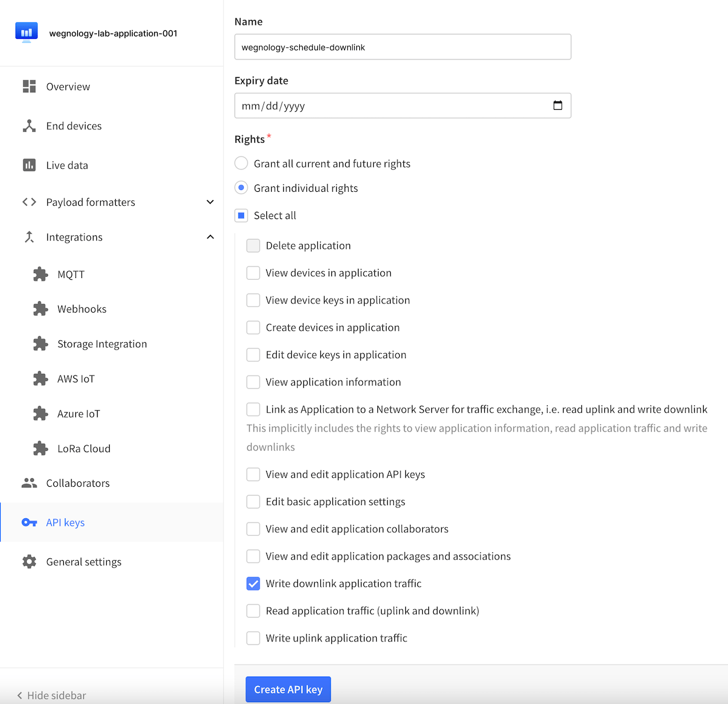The width and height of the screenshot is (728, 704).
Task: Check Create devices in application
Action: point(253,327)
